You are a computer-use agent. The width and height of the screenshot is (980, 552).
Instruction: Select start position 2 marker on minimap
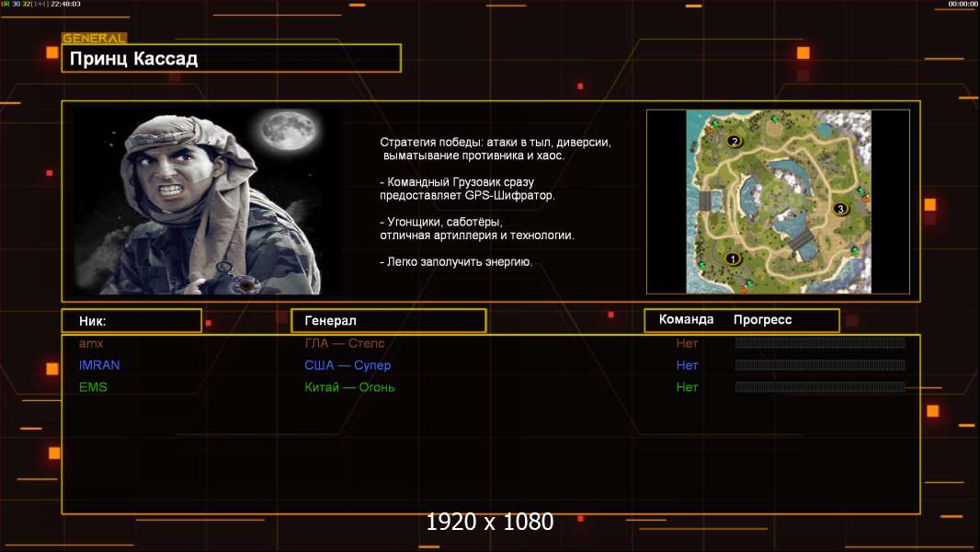coord(734,141)
